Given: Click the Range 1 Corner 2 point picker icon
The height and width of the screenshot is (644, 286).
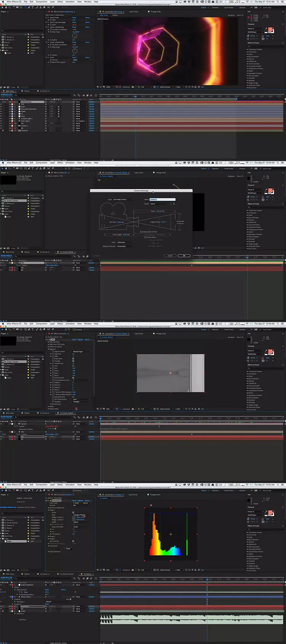Looking at the screenshot, I should 74,520.
